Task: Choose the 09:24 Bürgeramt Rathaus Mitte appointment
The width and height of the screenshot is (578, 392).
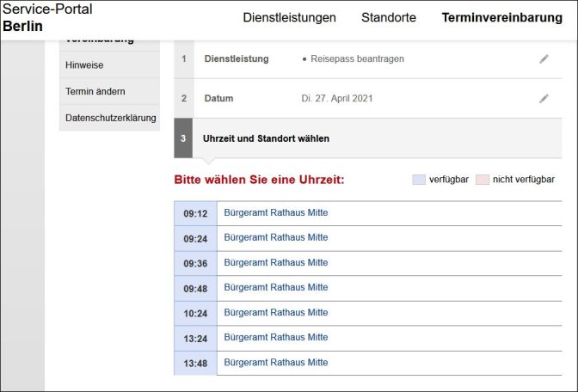Action: click(276, 237)
